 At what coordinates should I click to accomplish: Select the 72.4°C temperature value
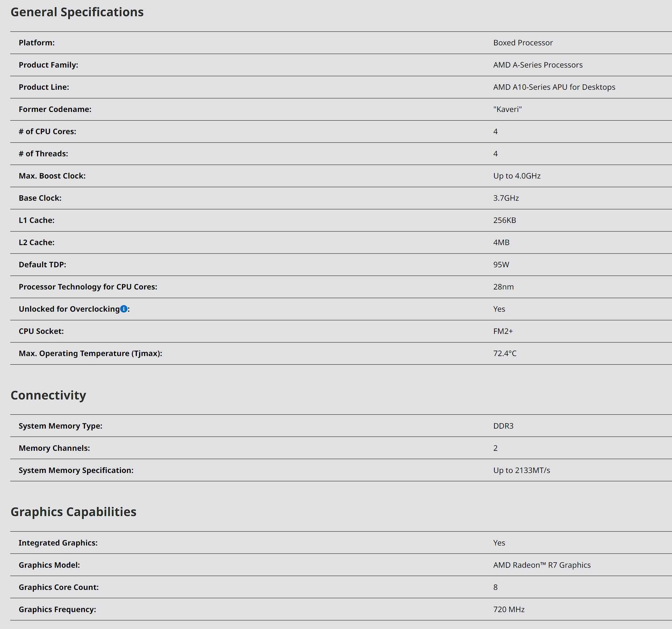coord(505,353)
